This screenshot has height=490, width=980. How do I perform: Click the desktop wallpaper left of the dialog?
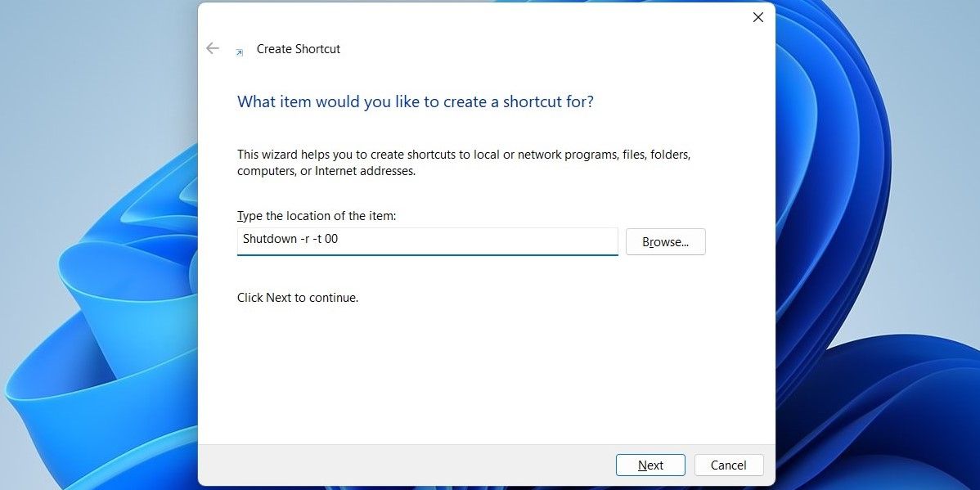click(x=98, y=245)
